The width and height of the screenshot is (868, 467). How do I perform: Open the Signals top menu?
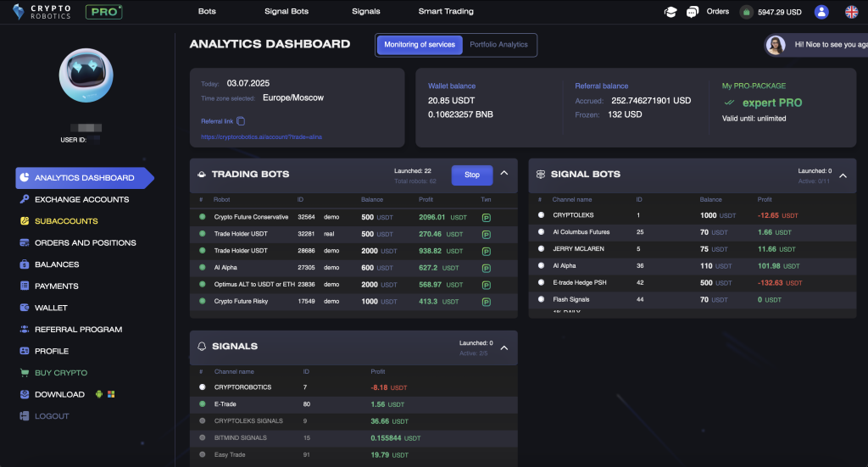366,11
